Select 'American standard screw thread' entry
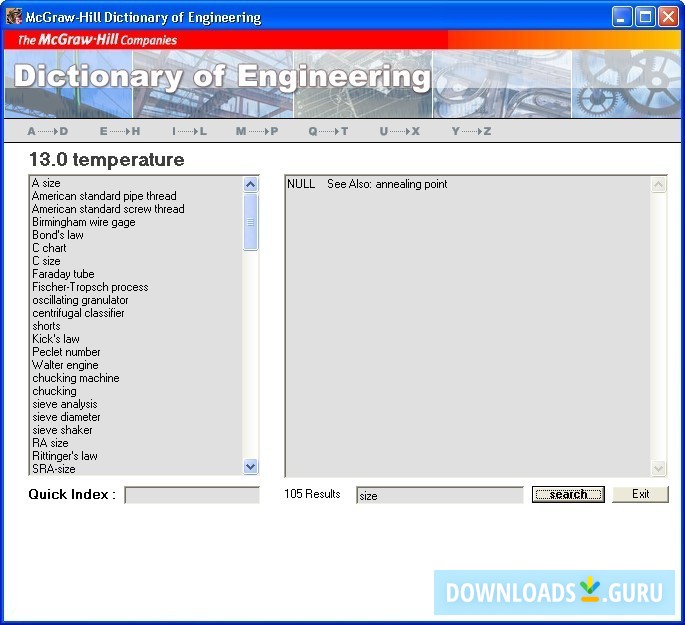The width and height of the screenshot is (685, 625). 108,209
